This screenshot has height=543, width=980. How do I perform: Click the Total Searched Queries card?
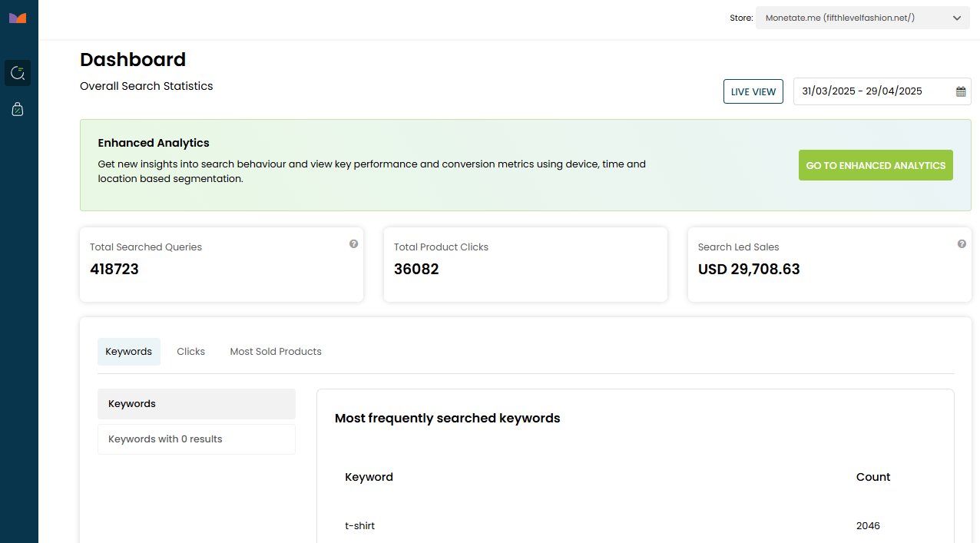(221, 264)
